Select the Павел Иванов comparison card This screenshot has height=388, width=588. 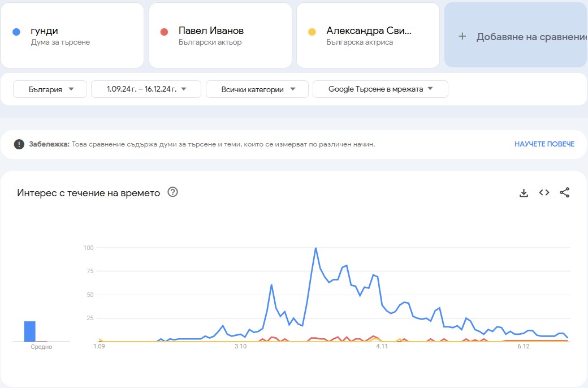[x=220, y=35]
